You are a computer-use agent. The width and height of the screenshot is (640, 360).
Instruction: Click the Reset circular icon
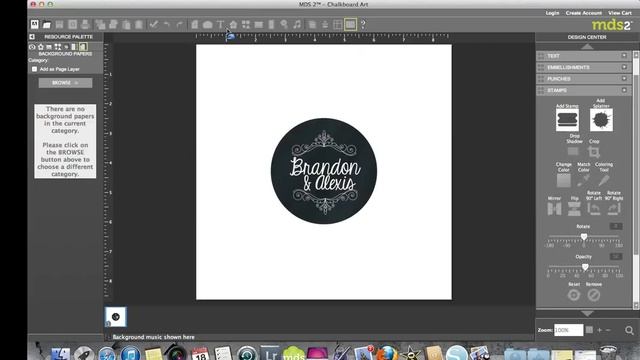pos(573,295)
